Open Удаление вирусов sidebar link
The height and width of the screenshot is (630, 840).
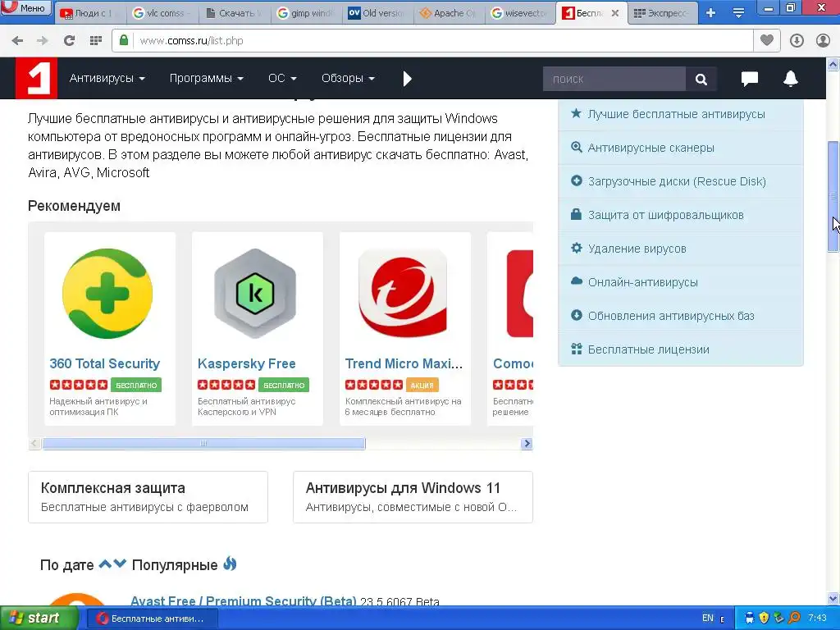[x=637, y=249]
